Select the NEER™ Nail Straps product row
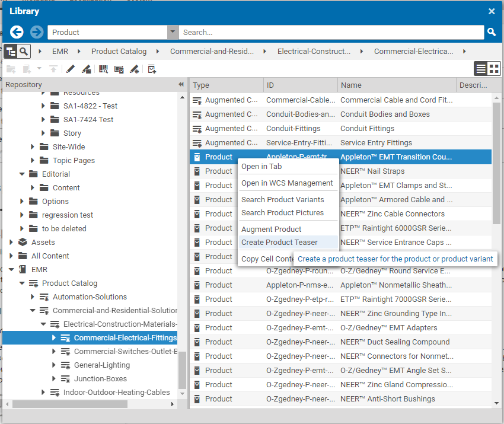Screen dimensions: 504x424 pyautogui.click(x=340, y=171)
